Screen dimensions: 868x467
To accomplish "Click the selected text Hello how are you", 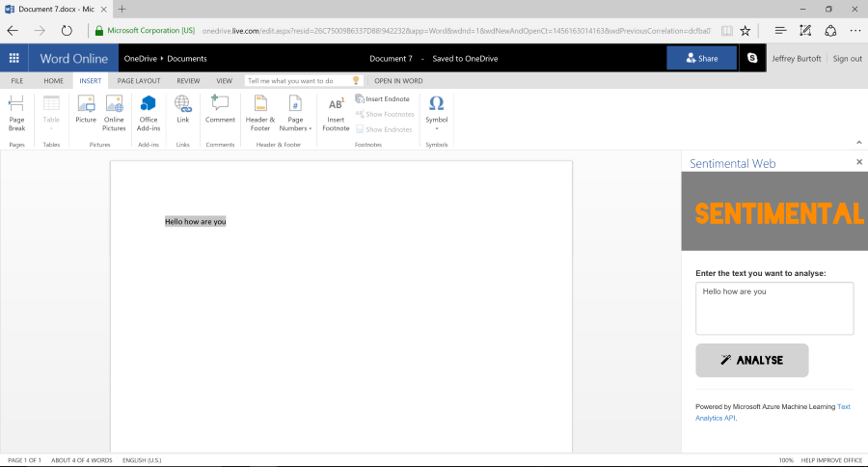I will tap(196, 222).
